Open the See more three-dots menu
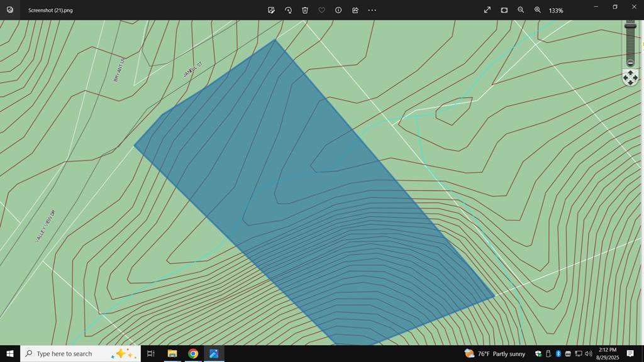 coord(372,10)
